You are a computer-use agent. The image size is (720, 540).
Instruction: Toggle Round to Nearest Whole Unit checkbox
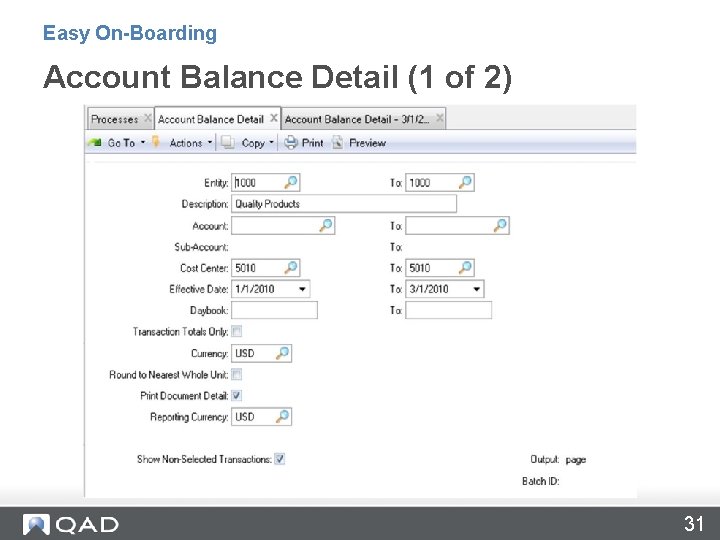(x=236, y=374)
